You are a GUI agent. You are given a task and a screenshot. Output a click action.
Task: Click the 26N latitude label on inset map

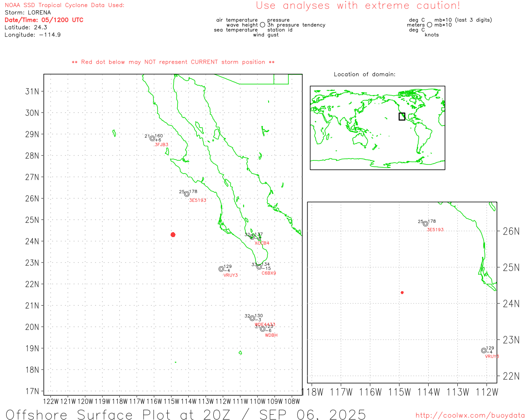511,231
